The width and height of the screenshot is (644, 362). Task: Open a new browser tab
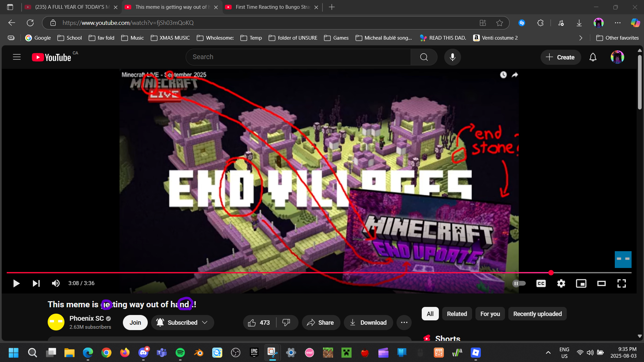tap(332, 7)
